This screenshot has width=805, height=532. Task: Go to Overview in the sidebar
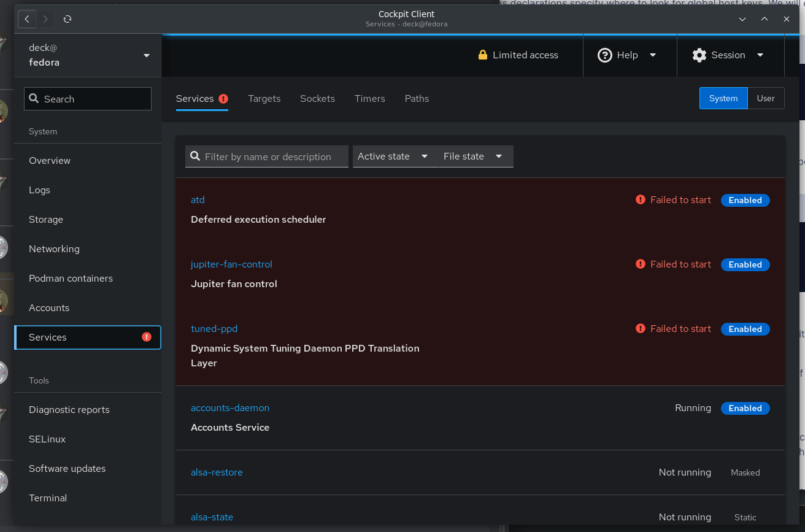pos(88,161)
